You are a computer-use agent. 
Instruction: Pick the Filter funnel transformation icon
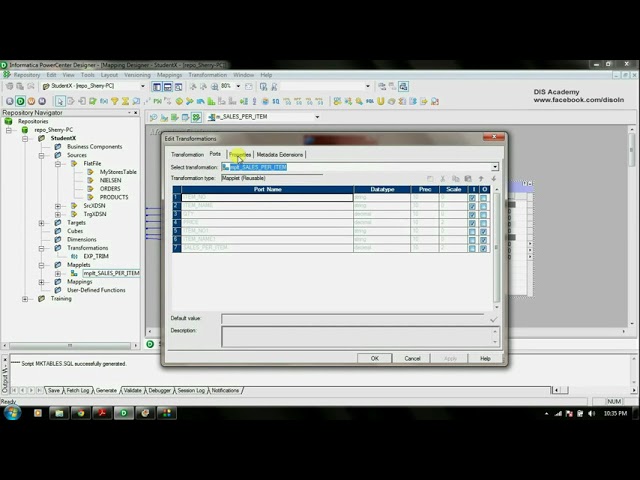[115, 101]
